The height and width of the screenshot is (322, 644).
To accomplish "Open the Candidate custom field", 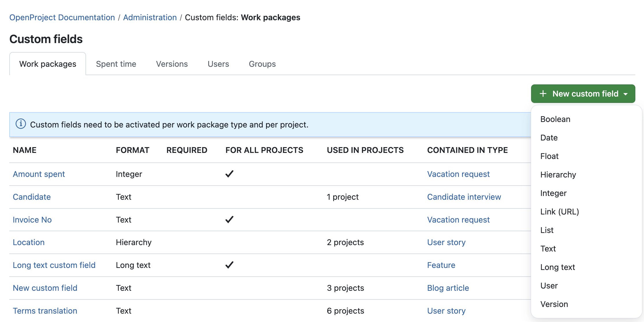I will [x=31, y=197].
